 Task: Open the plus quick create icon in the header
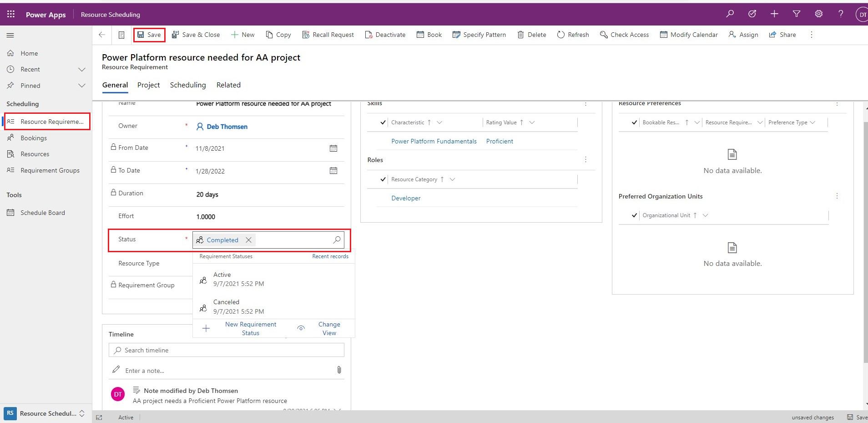774,14
